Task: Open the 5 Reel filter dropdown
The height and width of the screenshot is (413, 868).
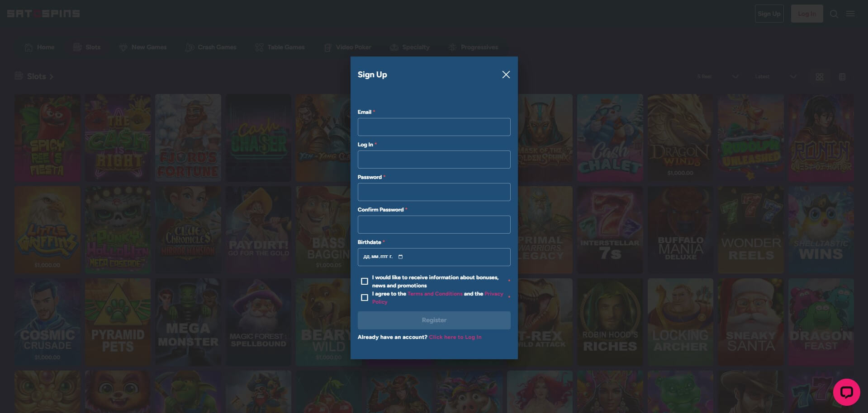Action: [718, 77]
